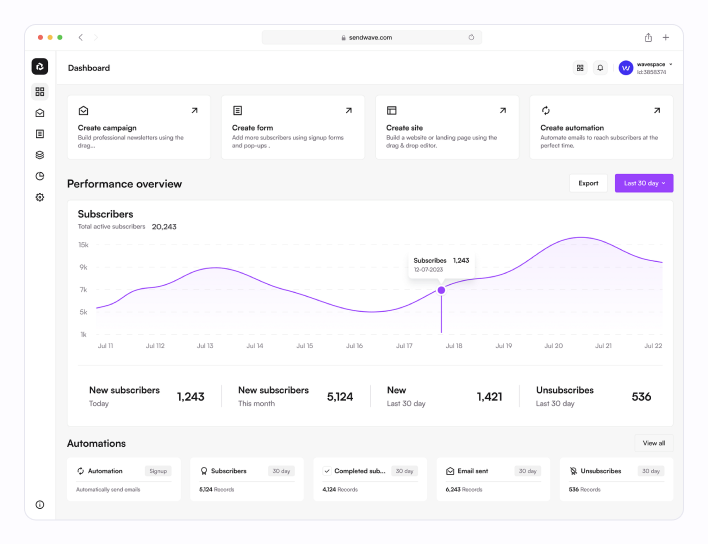Open the reports pie chart icon in sidebar

coord(40,176)
